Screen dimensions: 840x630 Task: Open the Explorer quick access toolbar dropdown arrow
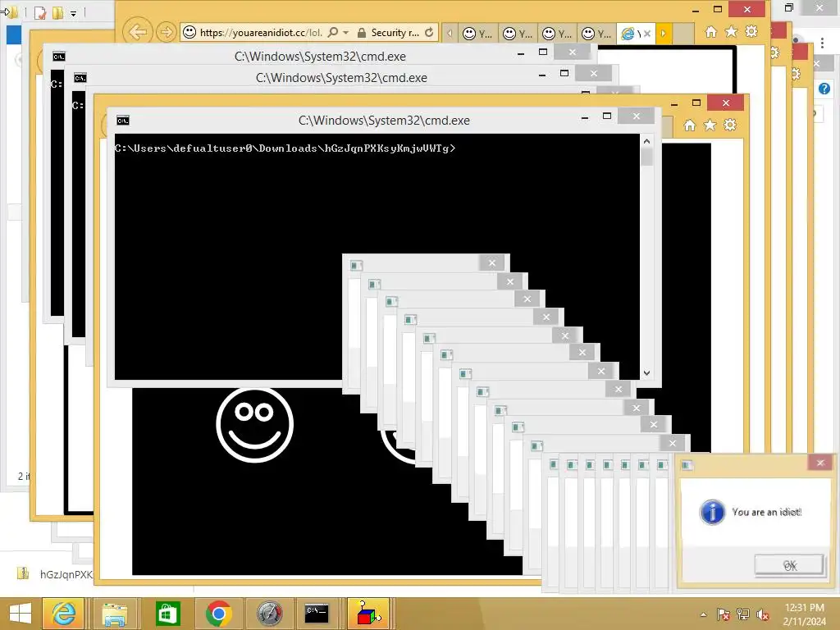point(73,13)
